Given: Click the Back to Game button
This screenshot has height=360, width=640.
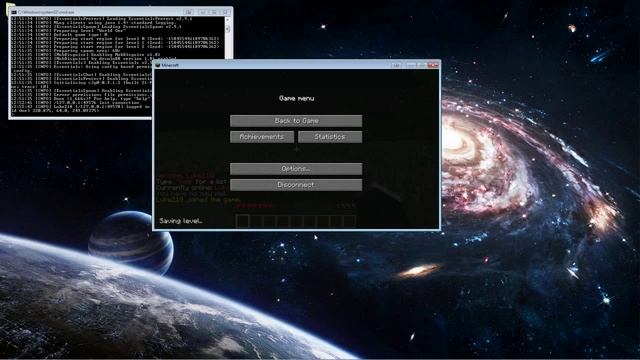Looking at the screenshot, I should pos(296,121).
